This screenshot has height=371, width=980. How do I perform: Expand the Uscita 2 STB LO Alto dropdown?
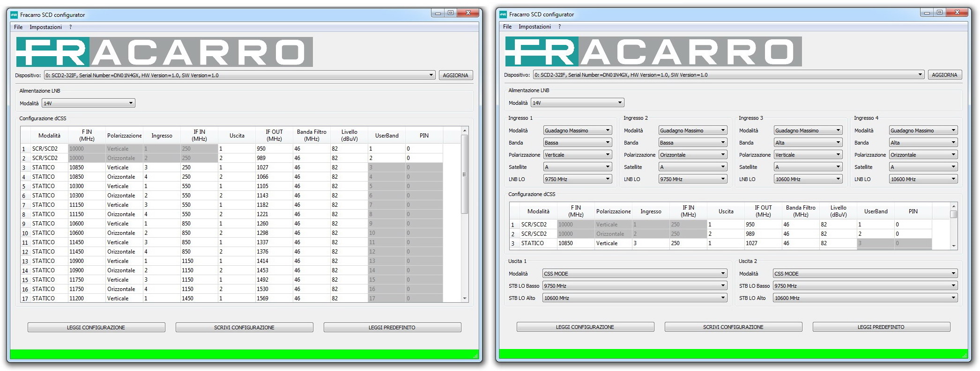click(x=865, y=298)
